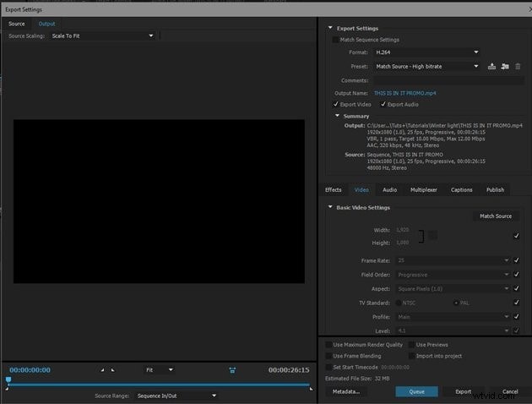
Task: Enable Import into project checkbox
Action: click(411, 356)
